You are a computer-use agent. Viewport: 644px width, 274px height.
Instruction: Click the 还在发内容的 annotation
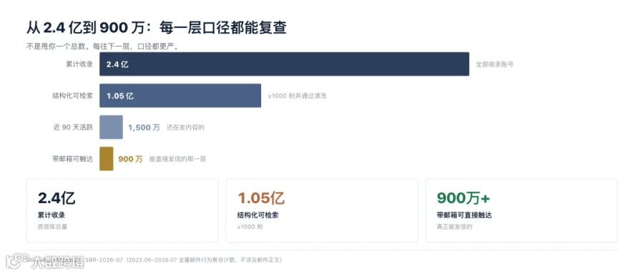tap(185, 128)
